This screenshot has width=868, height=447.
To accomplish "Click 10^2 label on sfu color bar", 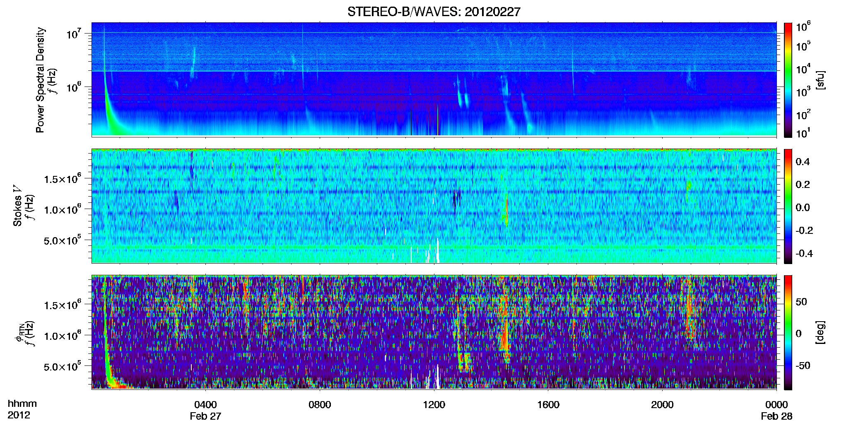I will tap(803, 115).
